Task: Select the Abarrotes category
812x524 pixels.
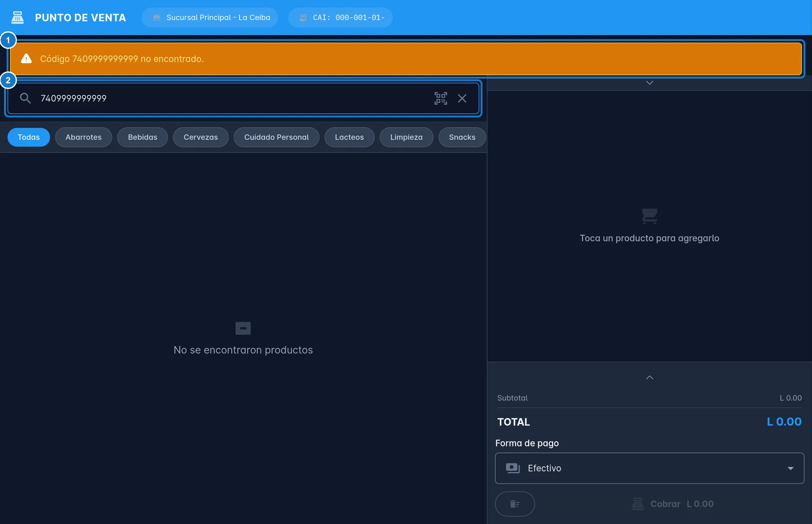Action: click(x=83, y=137)
